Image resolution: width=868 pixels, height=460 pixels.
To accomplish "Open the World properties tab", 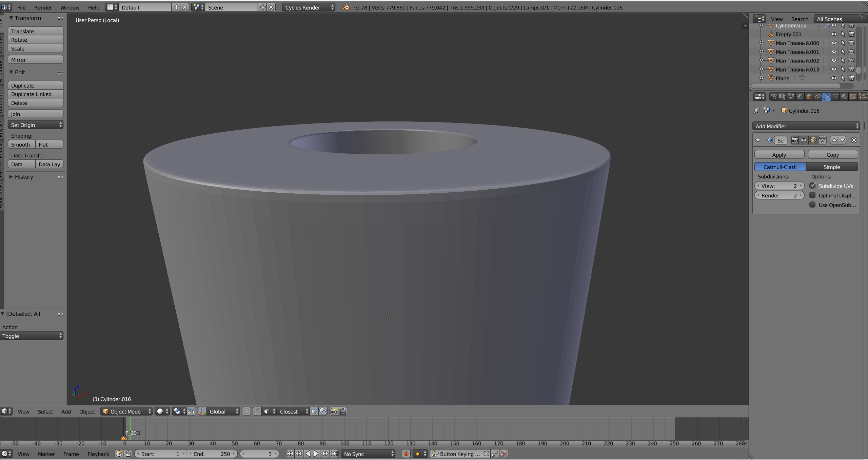I will click(800, 97).
